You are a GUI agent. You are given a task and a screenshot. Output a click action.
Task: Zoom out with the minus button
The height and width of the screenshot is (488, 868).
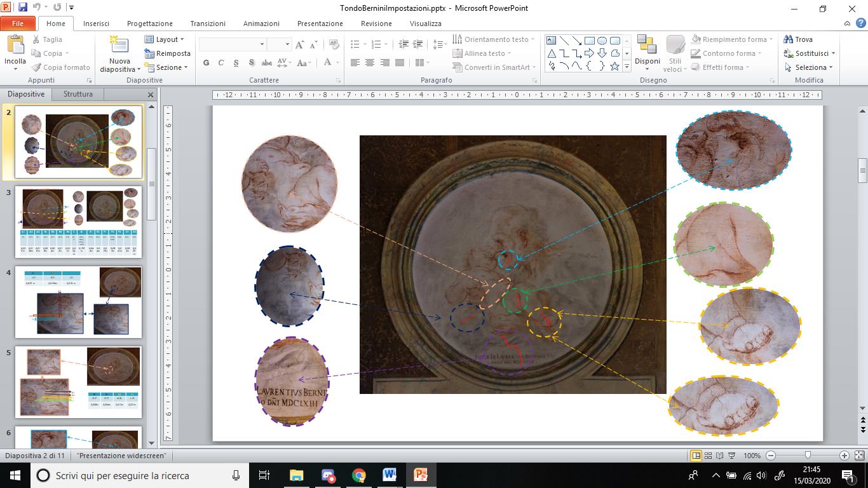(x=771, y=456)
